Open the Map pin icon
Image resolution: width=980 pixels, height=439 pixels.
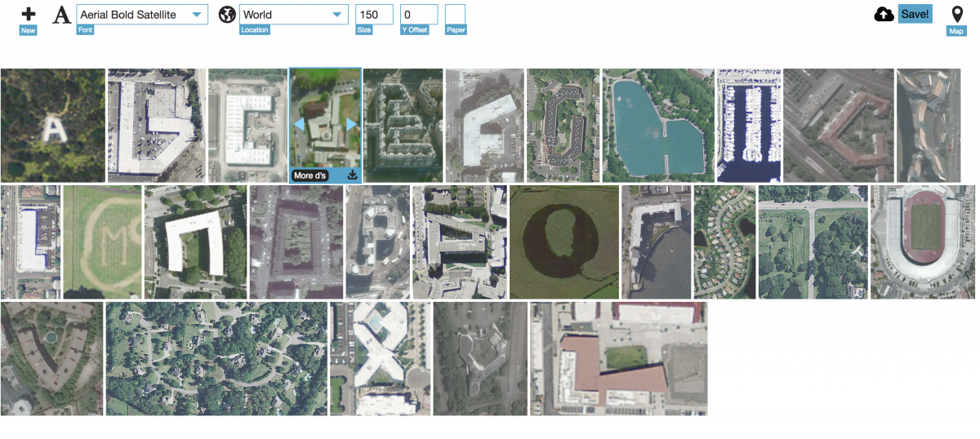click(957, 15)
